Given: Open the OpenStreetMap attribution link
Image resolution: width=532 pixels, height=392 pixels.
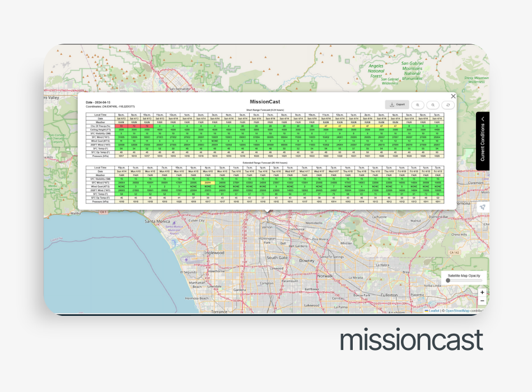Looking at the screenshot, I should (458, 311).
